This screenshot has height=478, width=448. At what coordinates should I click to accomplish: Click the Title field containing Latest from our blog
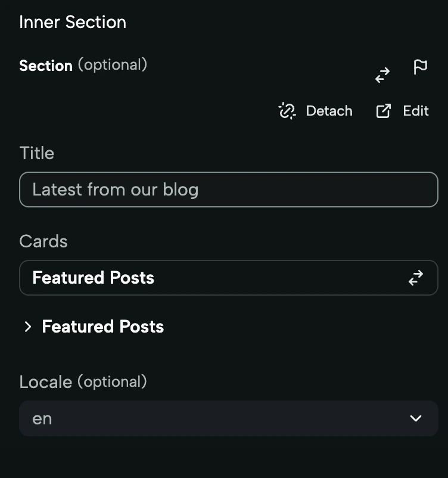[x=229, y=190]
